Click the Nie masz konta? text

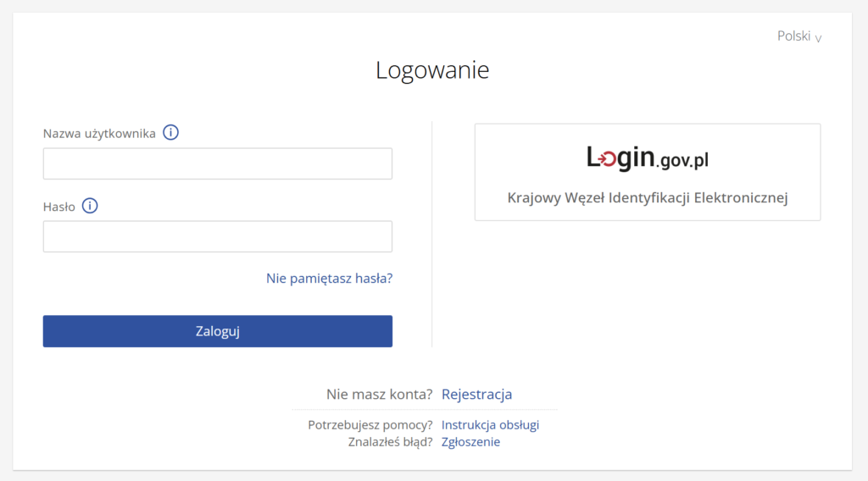379,394
